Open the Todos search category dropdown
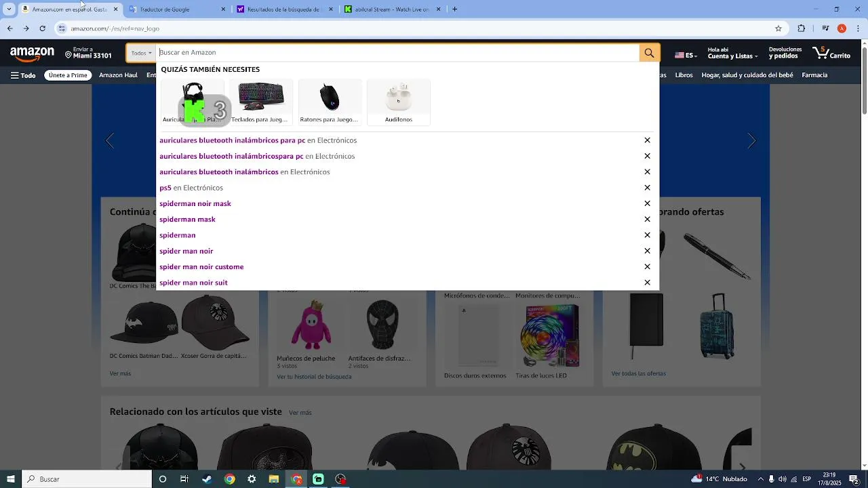868x488 pixels. (141, 53)
